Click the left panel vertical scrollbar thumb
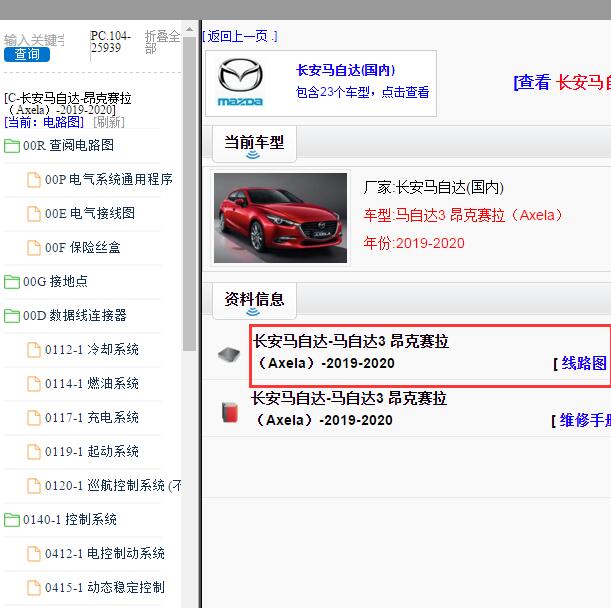 189,194
